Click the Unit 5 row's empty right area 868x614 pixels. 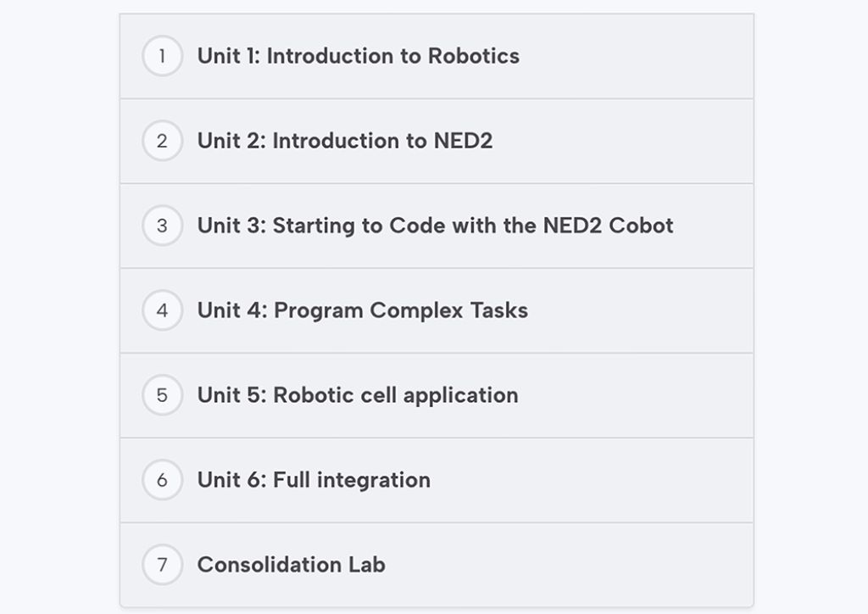637,394
